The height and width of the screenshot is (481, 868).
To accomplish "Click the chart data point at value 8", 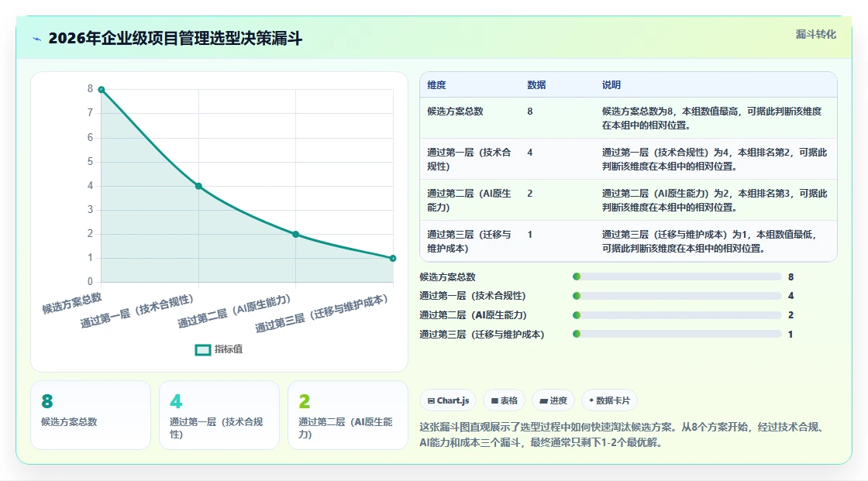I will (102, 90).
